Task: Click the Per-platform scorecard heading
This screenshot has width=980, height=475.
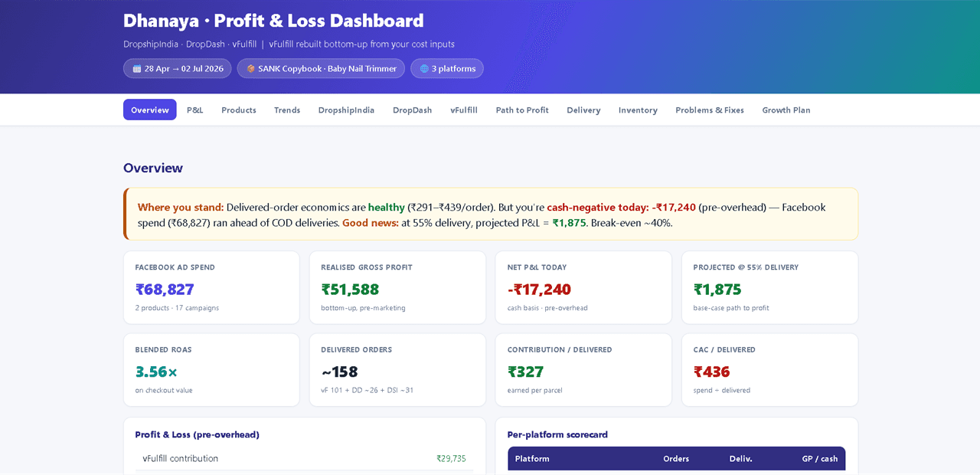Action: [x=557, y=434]
